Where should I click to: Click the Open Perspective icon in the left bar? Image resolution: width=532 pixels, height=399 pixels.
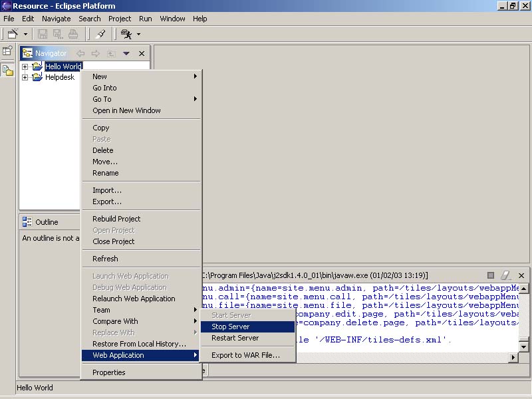coord(7,51)
